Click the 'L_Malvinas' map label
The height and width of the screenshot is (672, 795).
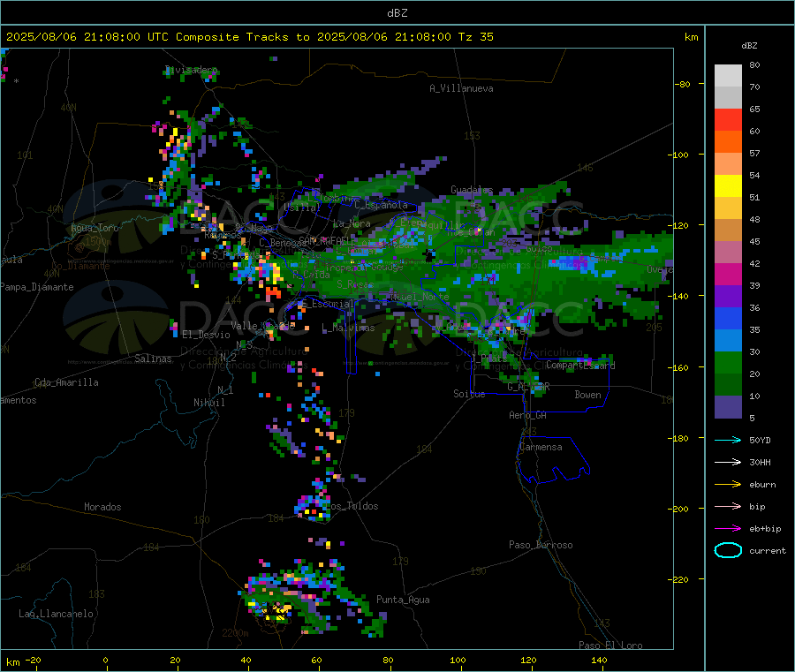tap(348, 328)
